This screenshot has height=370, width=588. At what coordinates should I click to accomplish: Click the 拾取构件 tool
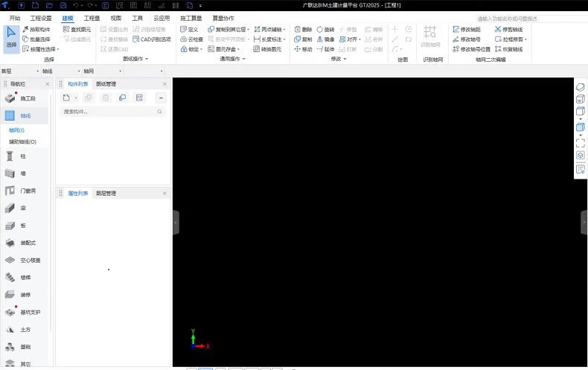pyautogui.click(x=36, y=29)
